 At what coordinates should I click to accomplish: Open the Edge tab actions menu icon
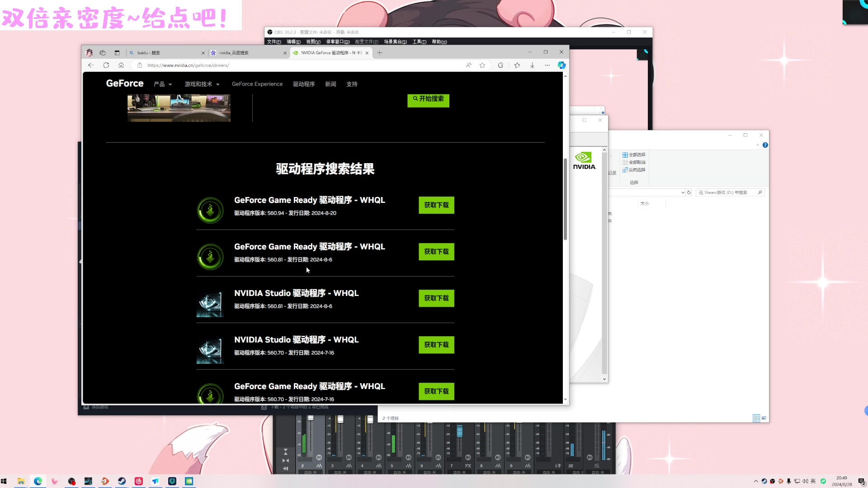coord(117,53)
